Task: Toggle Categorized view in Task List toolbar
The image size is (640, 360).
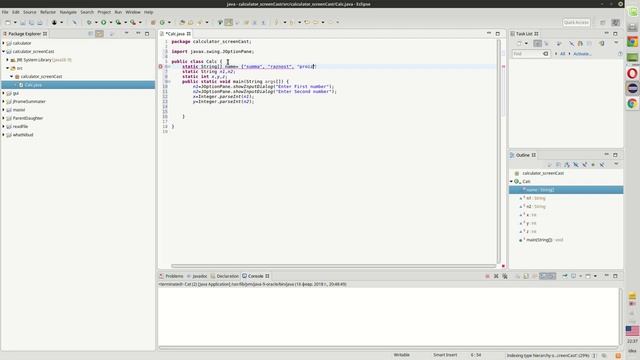Action: coord(538,43)
